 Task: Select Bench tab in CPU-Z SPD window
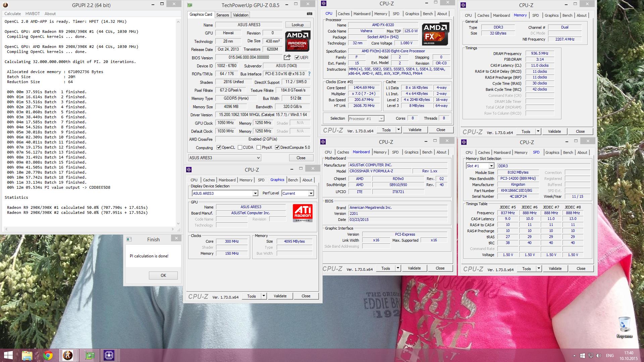pos(568,153)
